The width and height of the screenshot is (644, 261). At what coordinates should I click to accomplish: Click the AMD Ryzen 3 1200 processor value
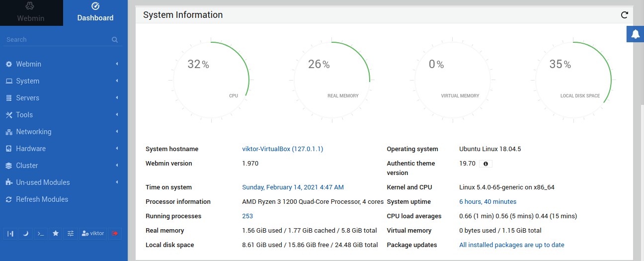[313, 202]
